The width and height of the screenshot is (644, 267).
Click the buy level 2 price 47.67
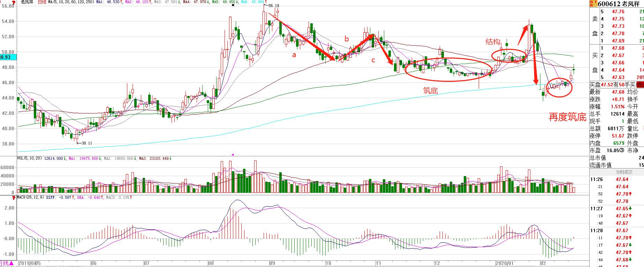coord(618,55)
